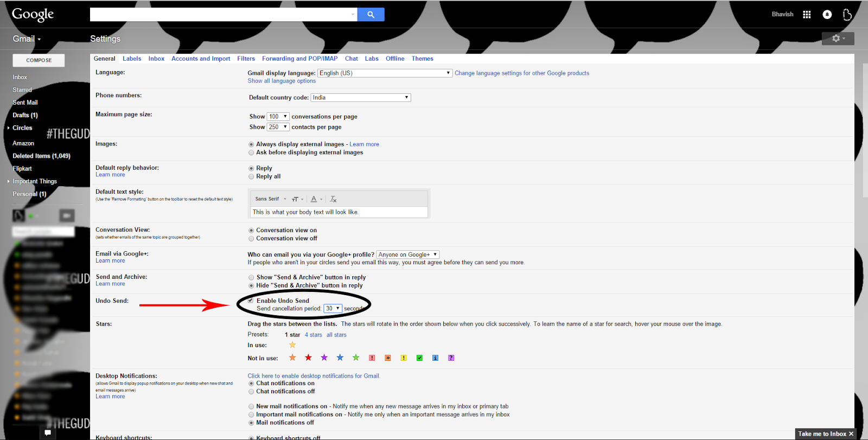Click the body text preview box
The width and height of the screenshot is (868, 440).
339,212
